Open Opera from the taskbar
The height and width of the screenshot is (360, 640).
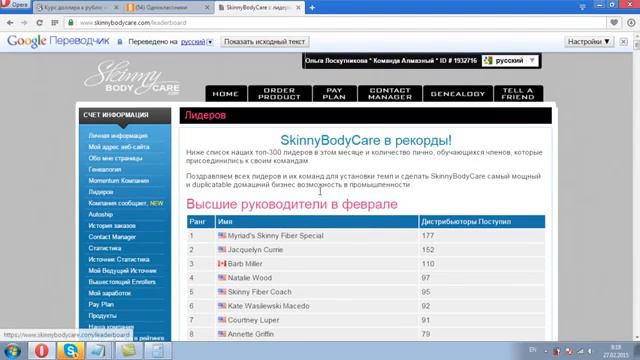coord(42,351)
